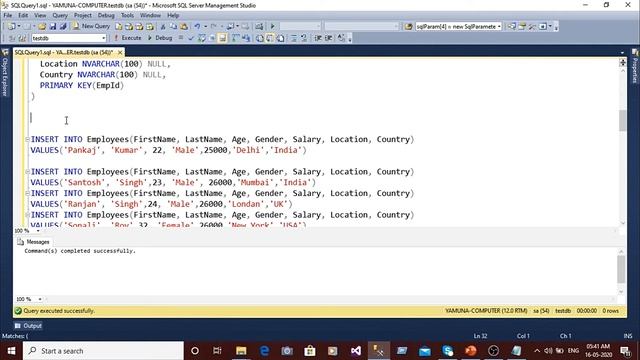The height and width of the screenshot is (360, 640).
Task: Click the New Query toolbar button
Action: pyautogui.click(x=91, y=26)
